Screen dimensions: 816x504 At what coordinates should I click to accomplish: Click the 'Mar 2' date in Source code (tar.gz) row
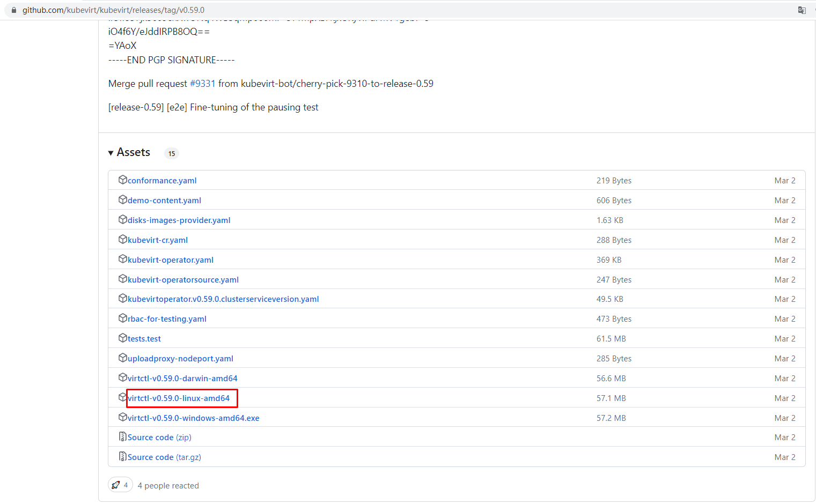(785, 457)
